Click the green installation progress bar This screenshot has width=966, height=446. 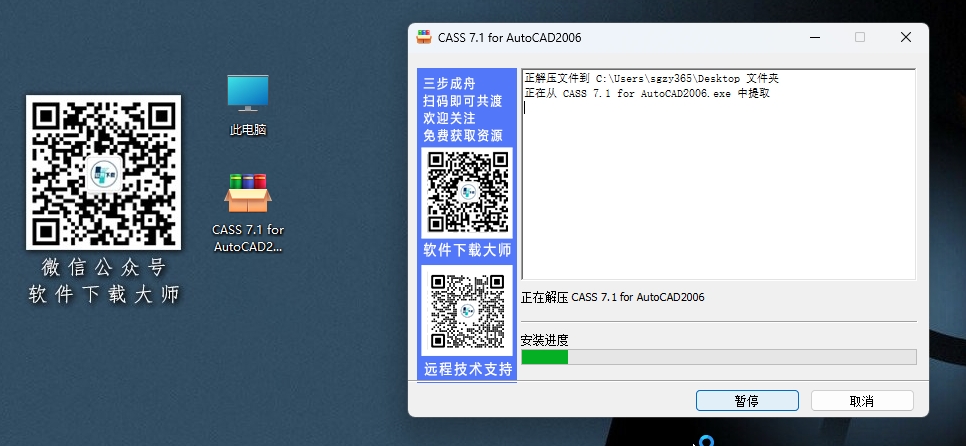click(718, 357)
